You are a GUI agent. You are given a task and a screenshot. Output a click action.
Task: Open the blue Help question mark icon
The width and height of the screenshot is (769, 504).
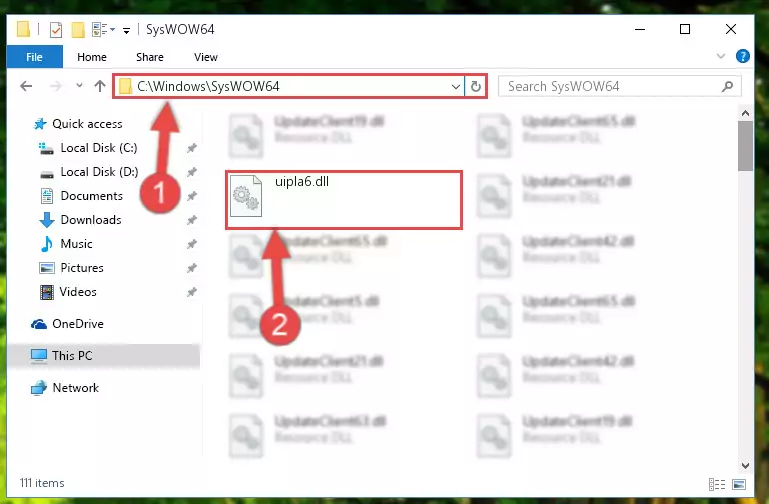(743, 56)
